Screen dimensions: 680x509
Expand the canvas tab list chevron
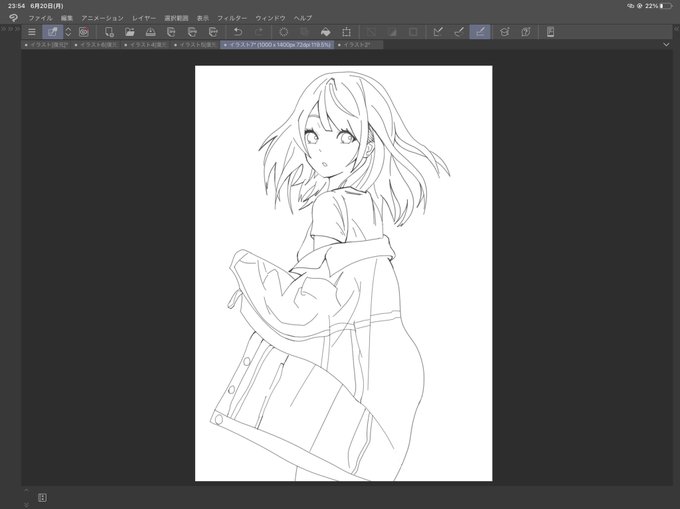click(x=666, y=45)
